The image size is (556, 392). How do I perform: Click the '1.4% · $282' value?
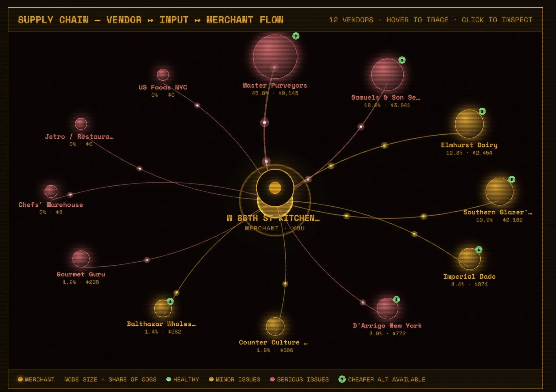click(163, 332)
